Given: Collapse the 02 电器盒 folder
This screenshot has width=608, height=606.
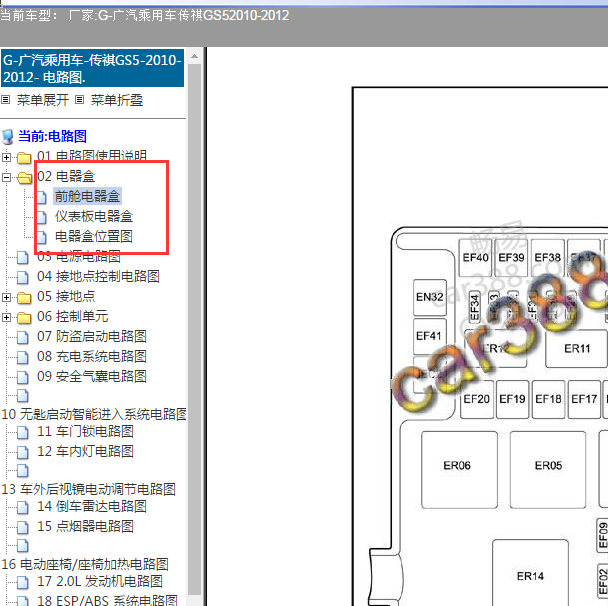Looking at the screenshot, I should (x=6, y=177).
